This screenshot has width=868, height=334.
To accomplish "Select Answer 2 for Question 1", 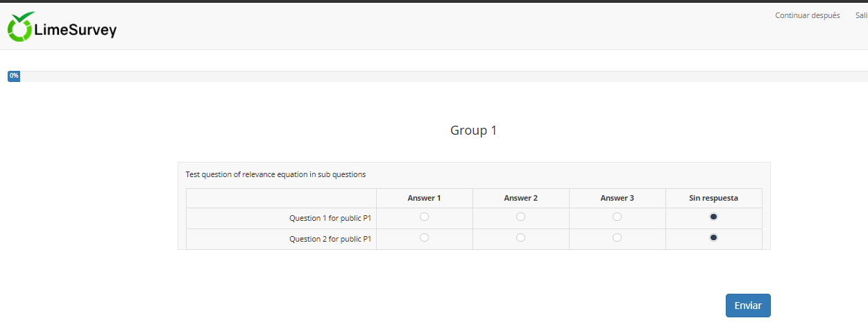I will [x=521, y=217].
